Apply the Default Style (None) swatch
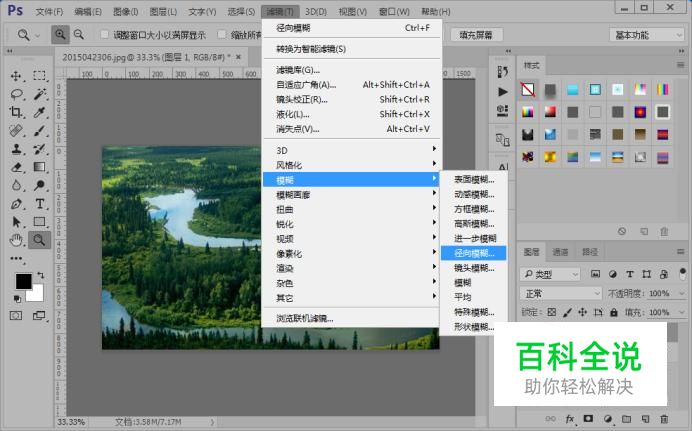Viewport: 692px width, 431px height. pyautogui.click(x=527, y=90)
